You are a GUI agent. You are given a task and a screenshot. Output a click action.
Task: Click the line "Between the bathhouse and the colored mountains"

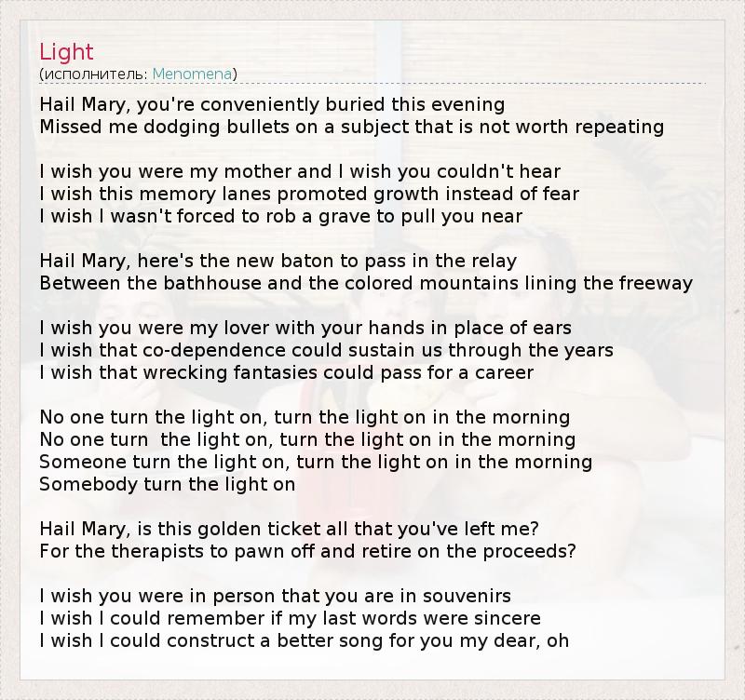pyautogui.click(x=366, y=283)
